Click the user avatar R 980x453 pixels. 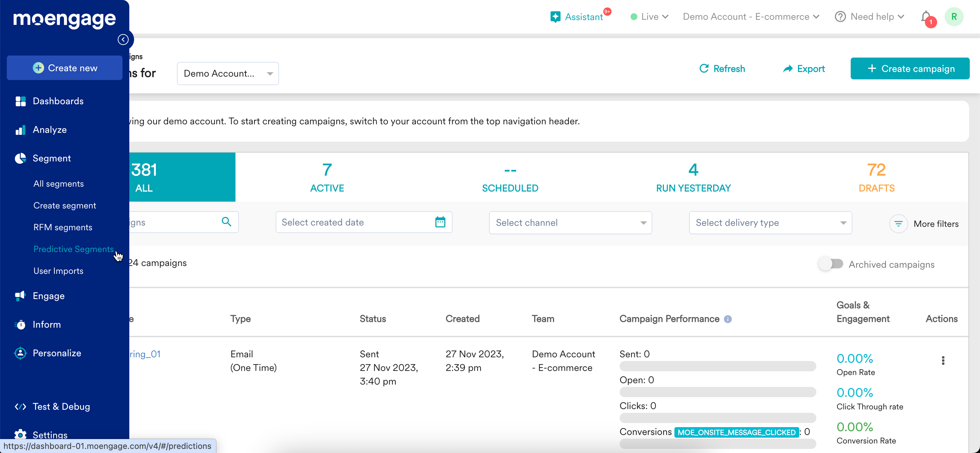[x=954, y=17]
